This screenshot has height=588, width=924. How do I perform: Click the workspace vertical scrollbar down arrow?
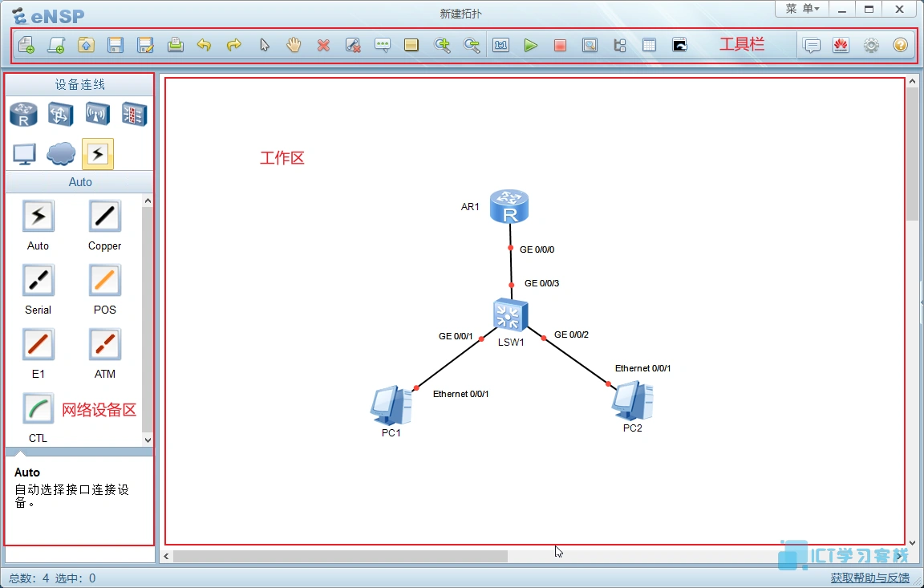[912, 542]
